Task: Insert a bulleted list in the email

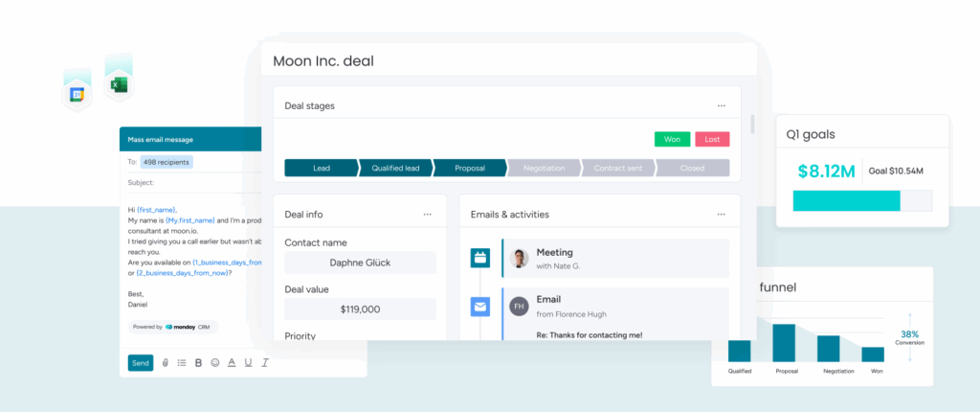Action: click(182, 363)
